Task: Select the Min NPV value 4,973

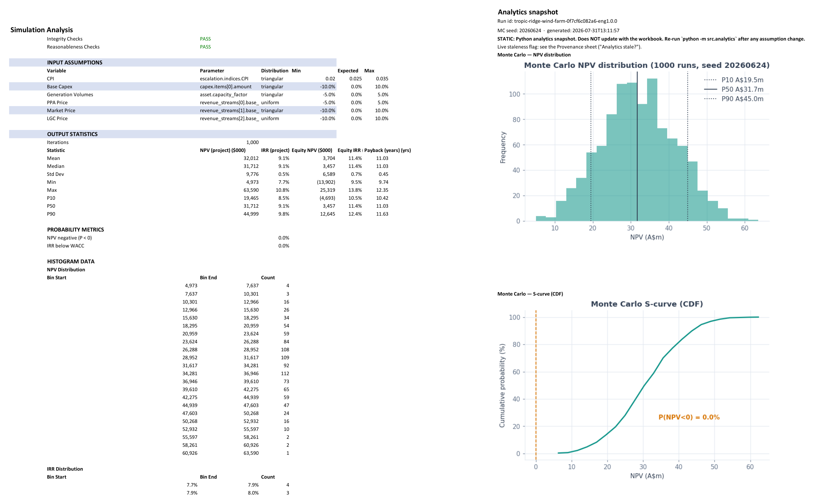Action: click(x=252, y=182)
